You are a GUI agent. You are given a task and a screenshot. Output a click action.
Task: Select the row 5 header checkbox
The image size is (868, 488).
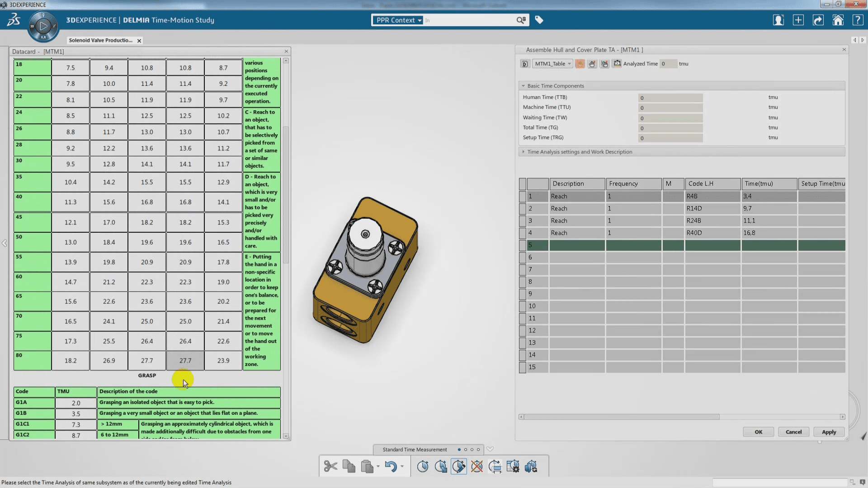click(523, 245)
